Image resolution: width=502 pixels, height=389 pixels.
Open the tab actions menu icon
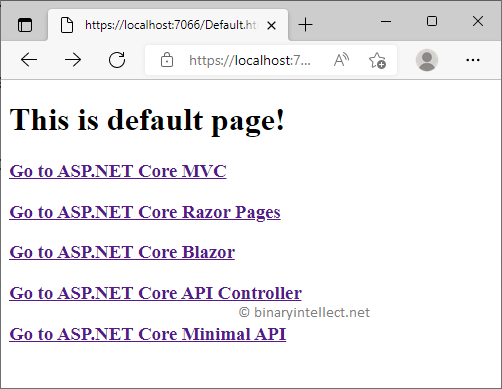point(25,25)
